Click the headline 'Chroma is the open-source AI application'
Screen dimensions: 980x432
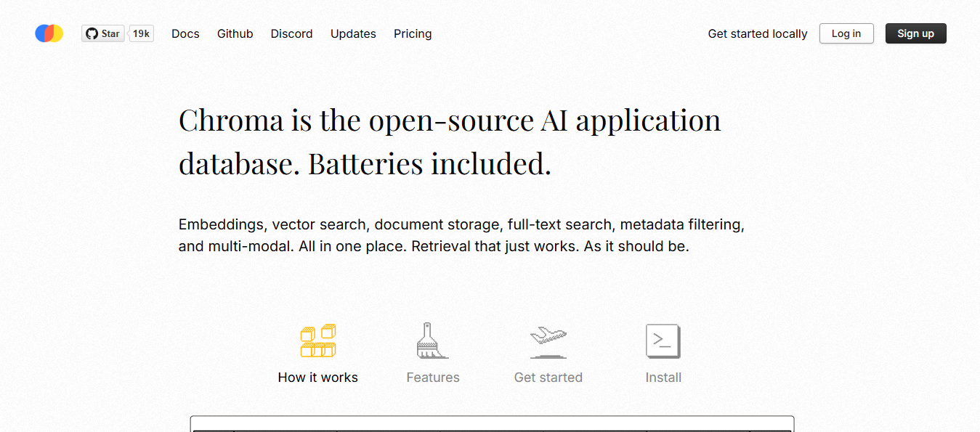pyautogui.click(x=450, y=121)
